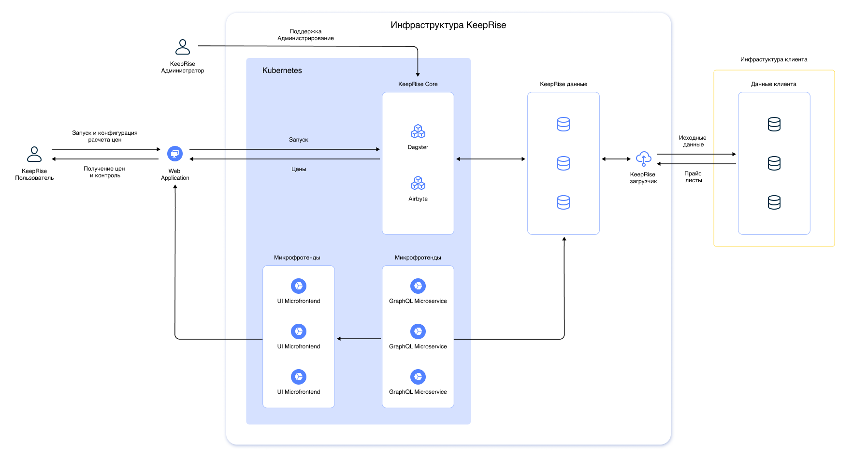Click the "Прайс листы" arrow label
Screen dimensions: 868x460
[x=693, y=177]
